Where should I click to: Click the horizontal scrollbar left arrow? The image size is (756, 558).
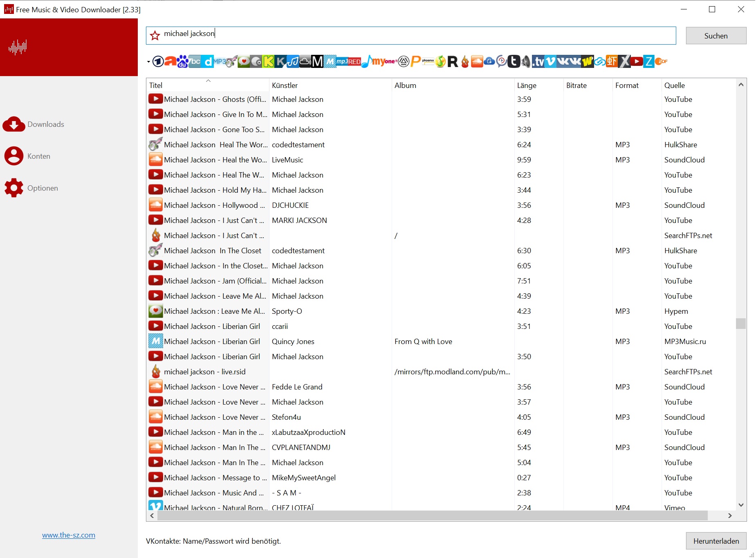click(152, 515)
